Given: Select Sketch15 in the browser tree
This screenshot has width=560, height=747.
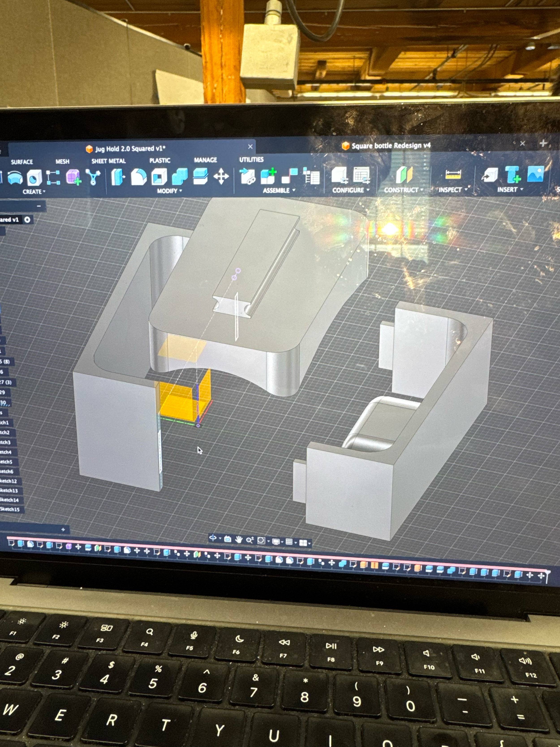Looking at the screenshot, I should (x=10, y=509).
